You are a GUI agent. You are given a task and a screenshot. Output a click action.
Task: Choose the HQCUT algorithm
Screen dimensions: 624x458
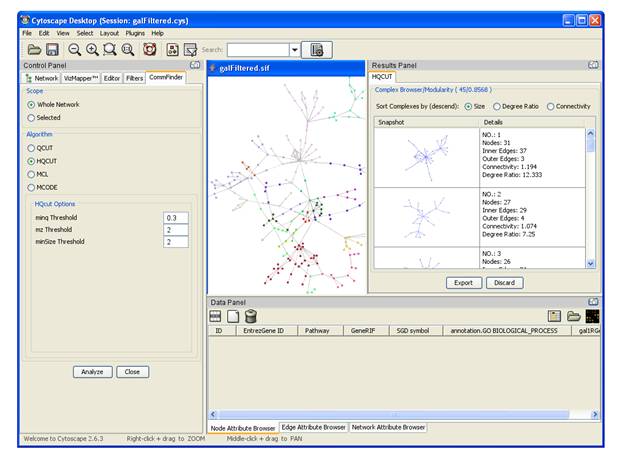(x=42, y=161)
